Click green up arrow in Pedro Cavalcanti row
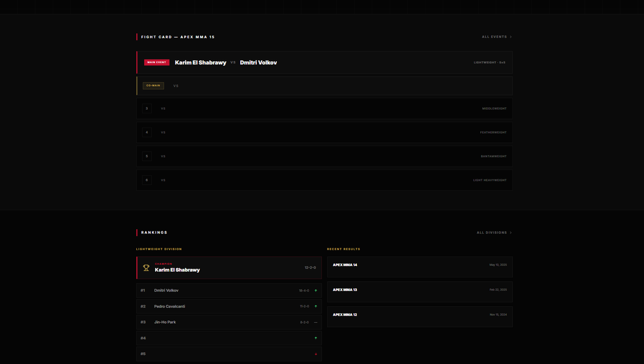This screenshot has width=644, height=364. click(x=316, y=307)
